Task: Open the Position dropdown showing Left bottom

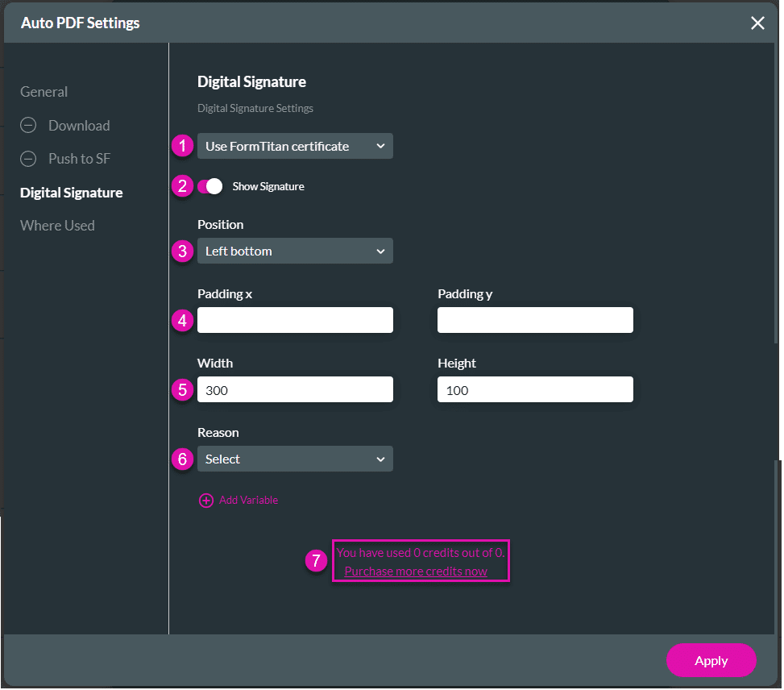Action: coord(295,251)
